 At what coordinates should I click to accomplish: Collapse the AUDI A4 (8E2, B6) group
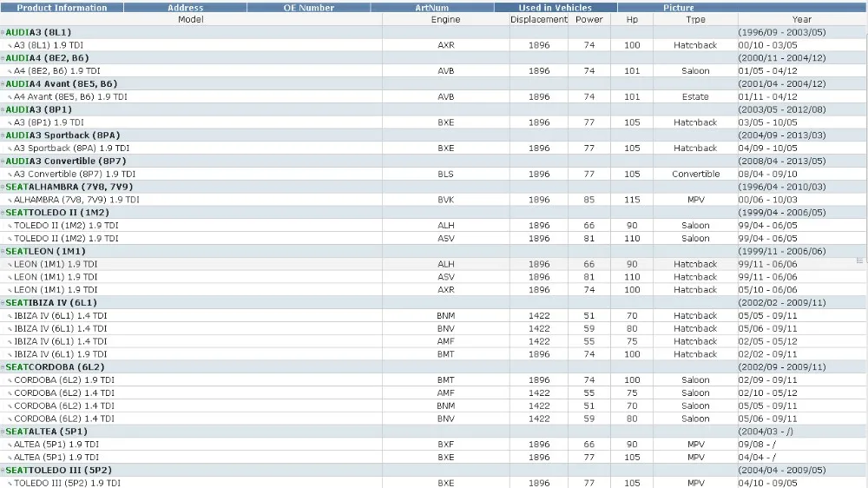3,58
